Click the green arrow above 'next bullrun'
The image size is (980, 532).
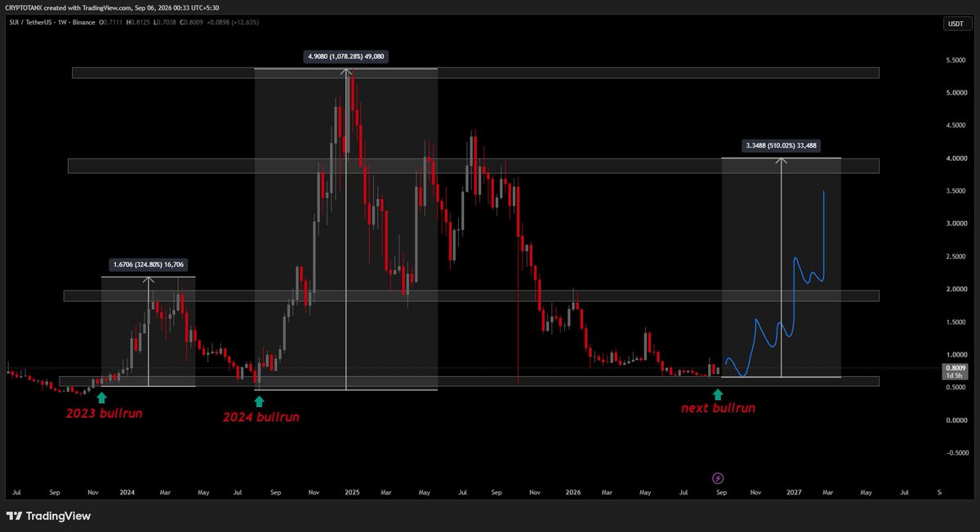(718, 394)
